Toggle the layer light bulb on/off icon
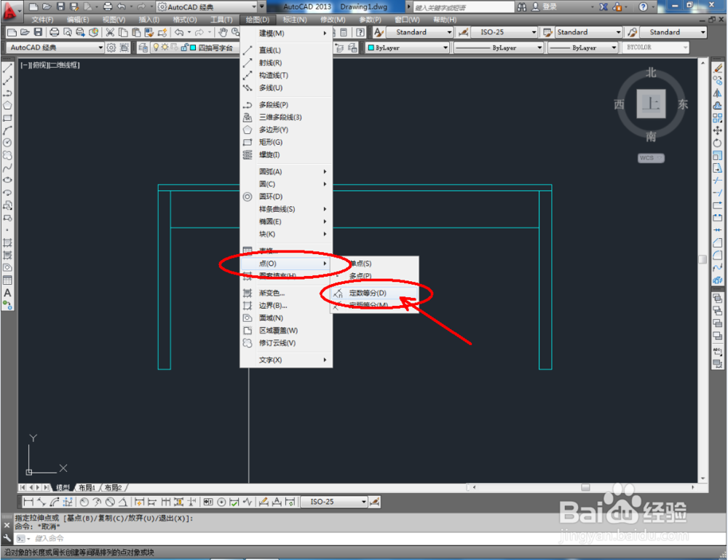 click(156, 47)
